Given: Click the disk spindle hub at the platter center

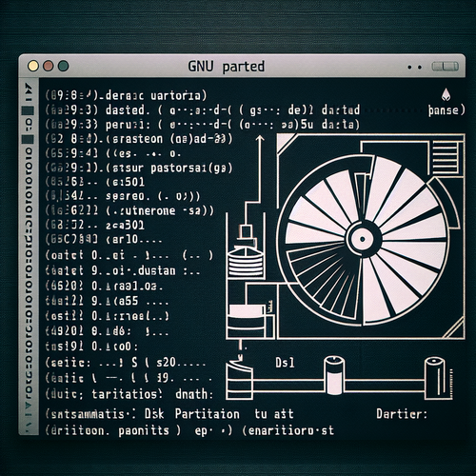Looking at the screenshot, I should point(363,239).
